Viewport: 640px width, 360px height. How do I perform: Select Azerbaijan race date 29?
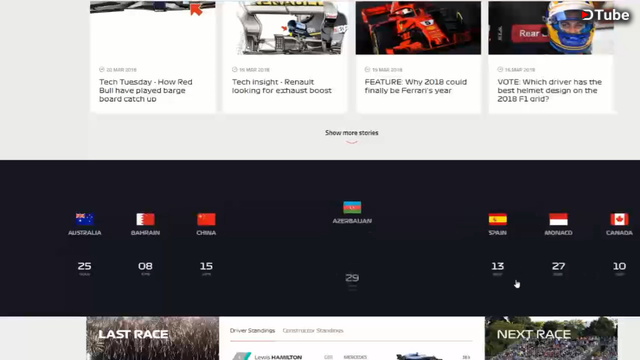352,278
